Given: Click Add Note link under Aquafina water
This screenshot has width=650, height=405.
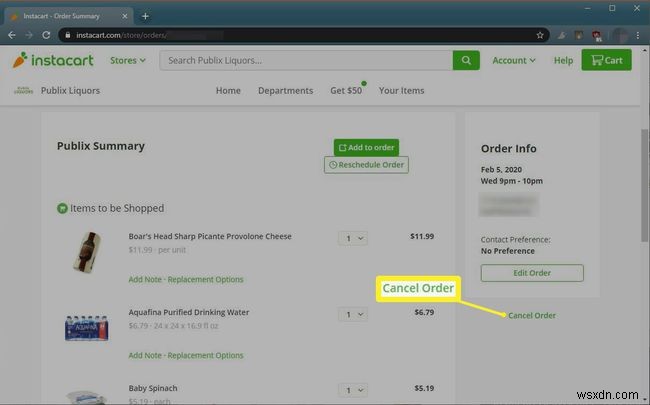Looking at the screenshot, I should pyautogui.click(x=145, y=355).
